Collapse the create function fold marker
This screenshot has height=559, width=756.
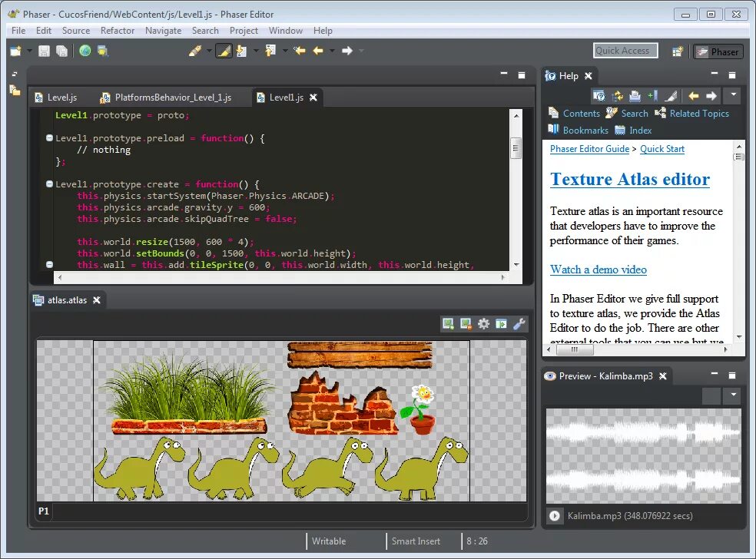pyautogui.click(x=49, y=184)
